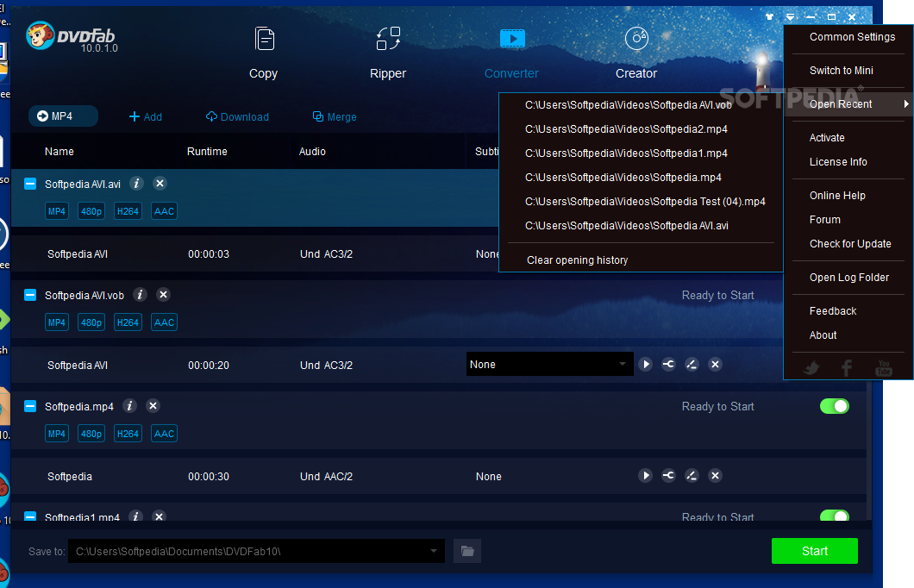Click the H264 tag of Softpedia AVI.avi

128,211
